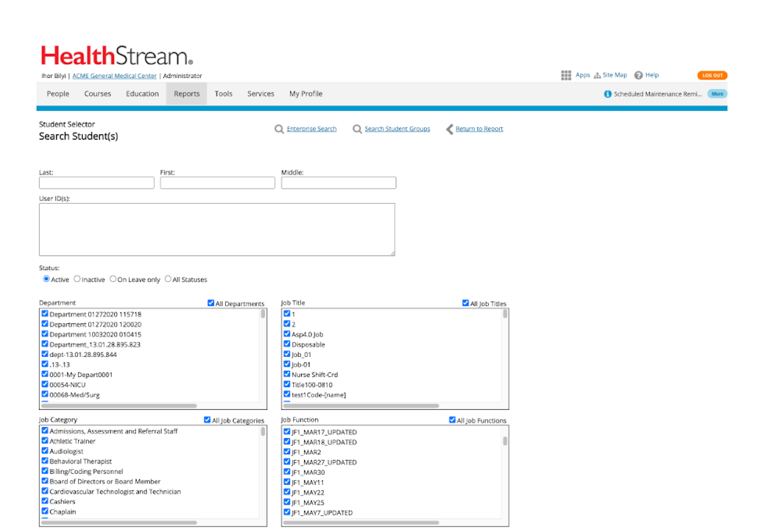Click the Scheduled Maintenance info icon

coord(608,94)
